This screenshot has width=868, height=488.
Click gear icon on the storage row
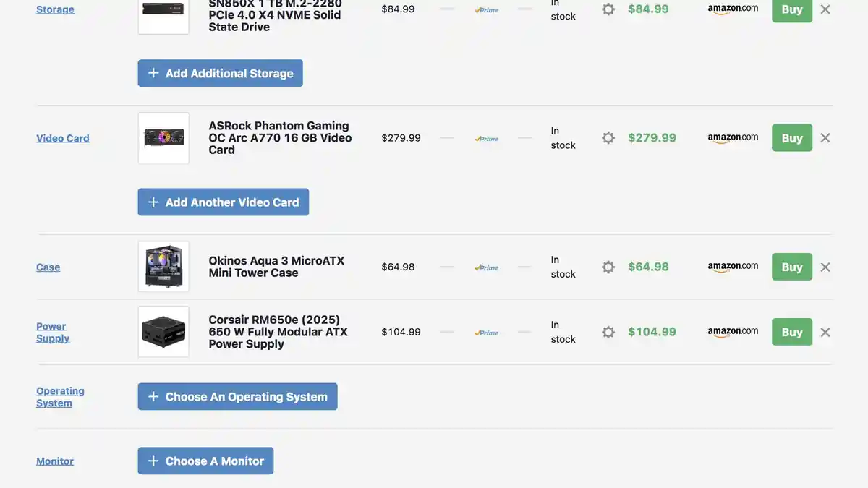(x=608, y=9)
